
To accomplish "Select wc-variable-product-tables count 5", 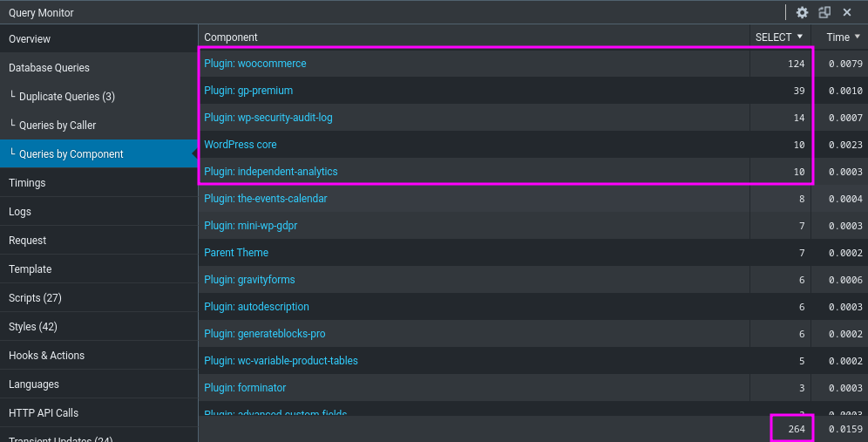I will (x=802, y=361).
